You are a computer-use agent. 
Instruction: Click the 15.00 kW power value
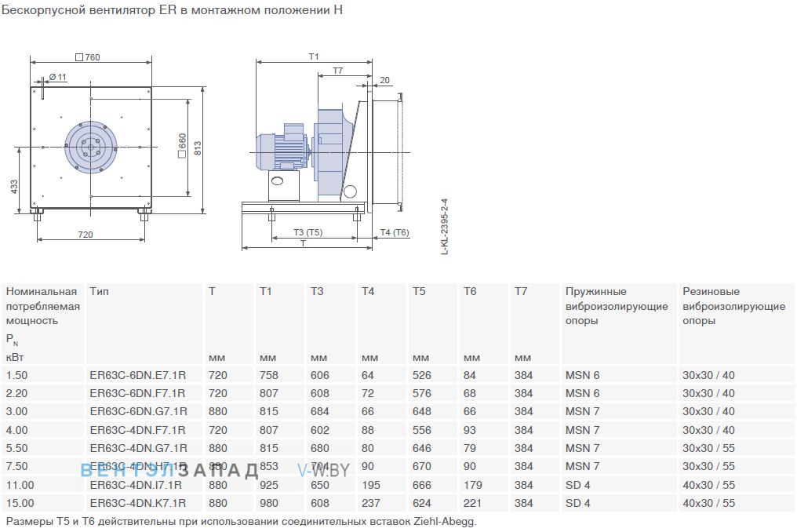coord(20,504)
